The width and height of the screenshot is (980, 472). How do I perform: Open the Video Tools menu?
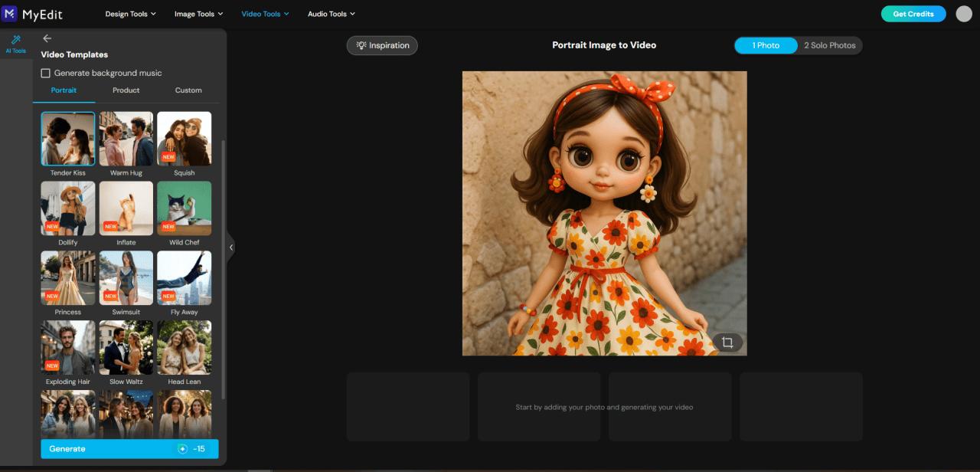click(265, 13)
